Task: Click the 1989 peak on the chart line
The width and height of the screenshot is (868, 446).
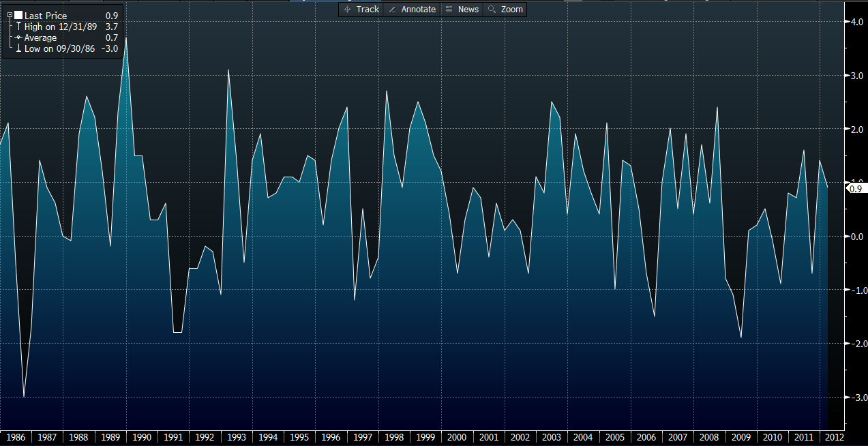Action: (126, 38)
